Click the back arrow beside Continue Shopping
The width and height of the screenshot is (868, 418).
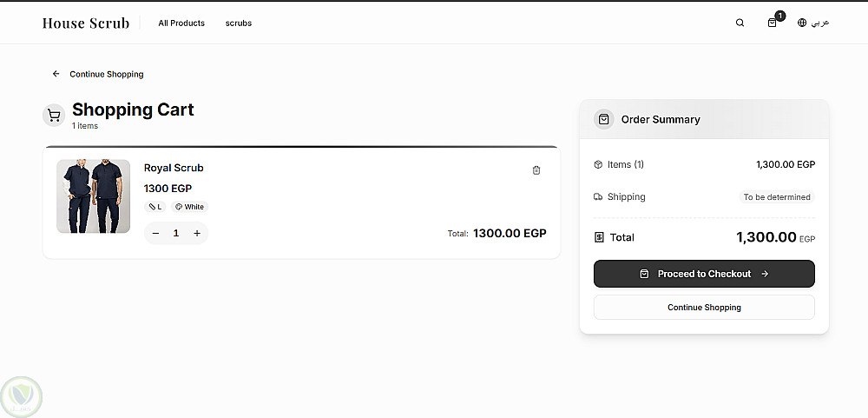[56, 74]
